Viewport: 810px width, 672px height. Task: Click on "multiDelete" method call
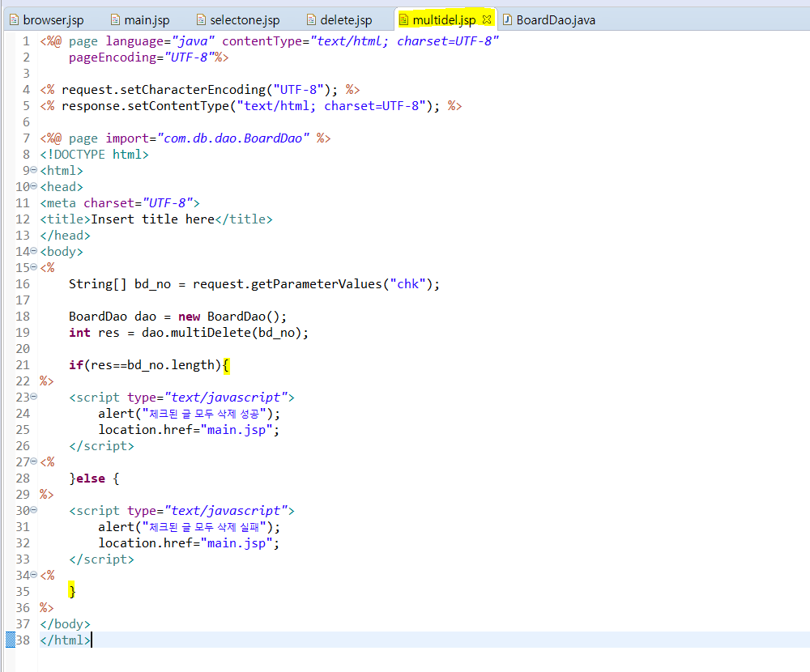(x=211, y=333)
